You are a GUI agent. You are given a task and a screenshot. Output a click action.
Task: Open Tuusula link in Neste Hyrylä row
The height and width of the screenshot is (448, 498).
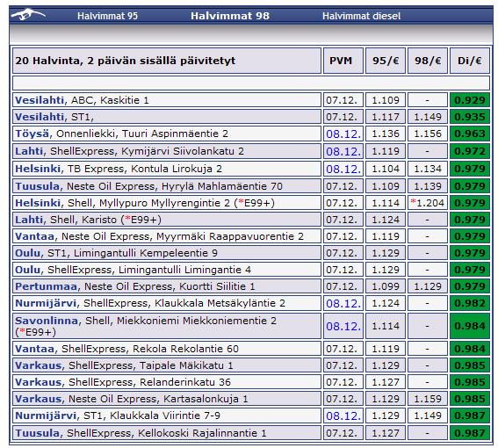(37, 186)
